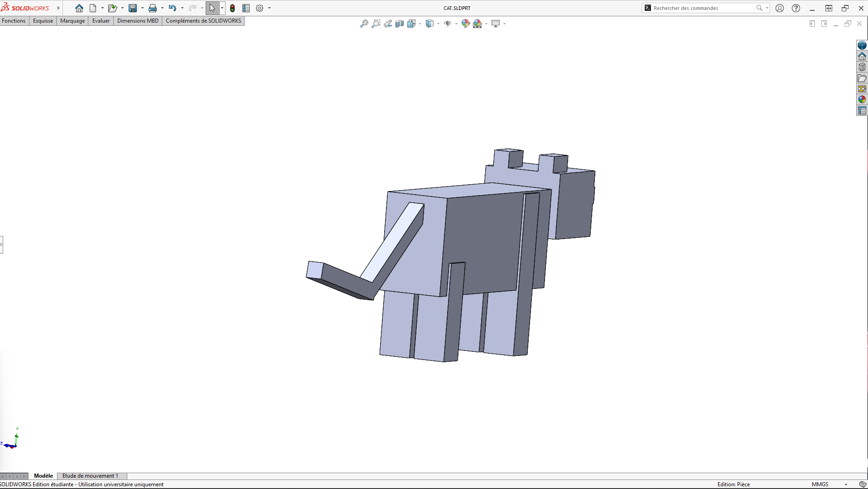Viewport: 868px width, 489px height.
Task: Open an existing file
Action: [x=112, y=8]
